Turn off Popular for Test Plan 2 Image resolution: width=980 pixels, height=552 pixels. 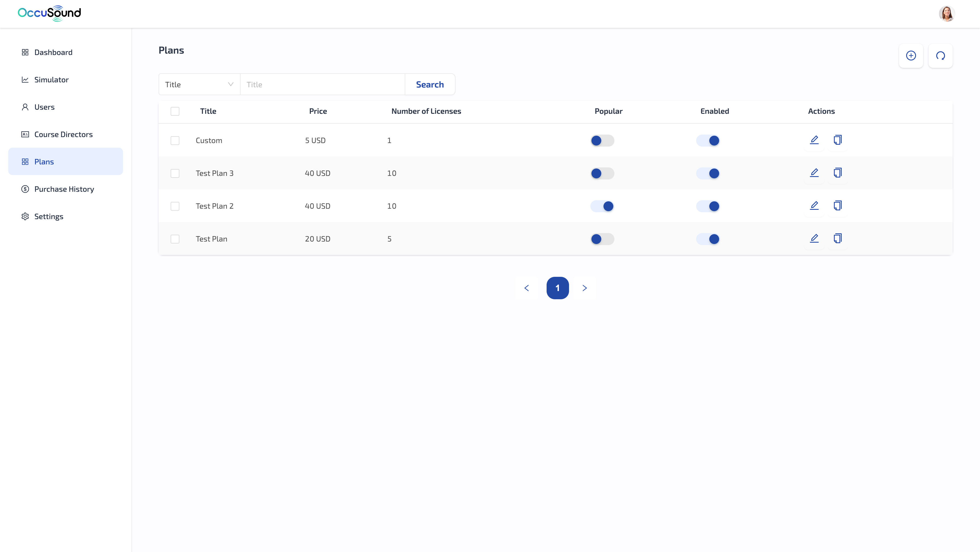[x=602, y=206]
